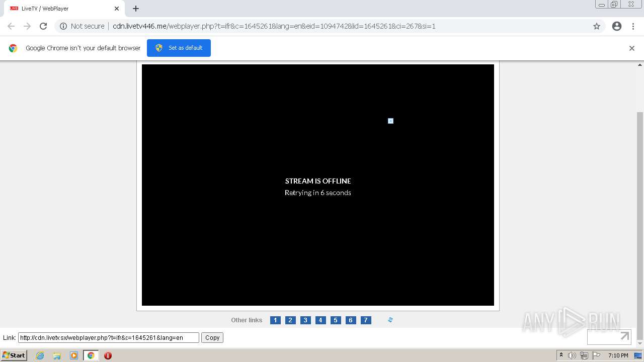Open a new browser tab
Screen dimensions: 644x362
point(136,9)
